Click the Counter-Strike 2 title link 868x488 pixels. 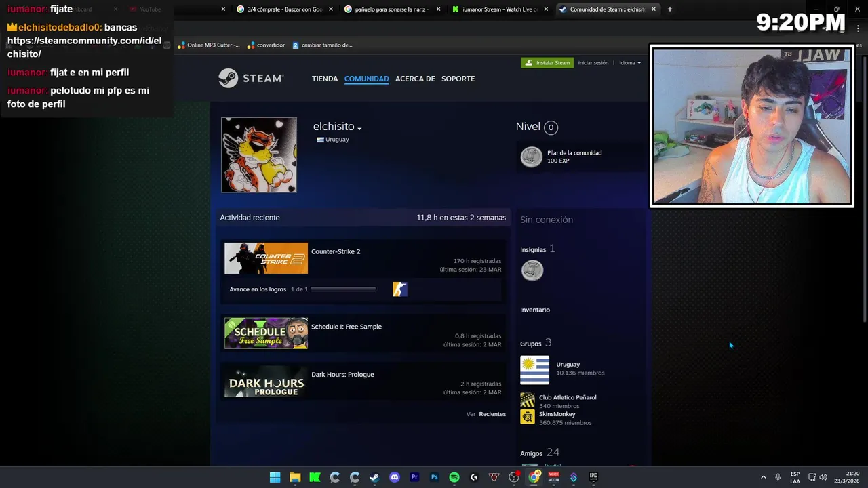336,251
